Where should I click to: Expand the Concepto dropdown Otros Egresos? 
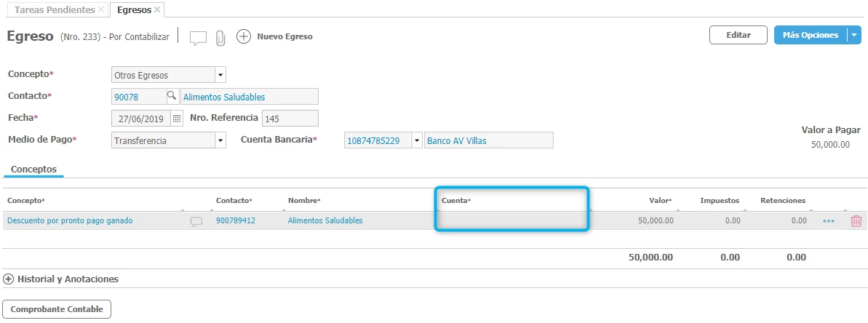coord(220,75)
